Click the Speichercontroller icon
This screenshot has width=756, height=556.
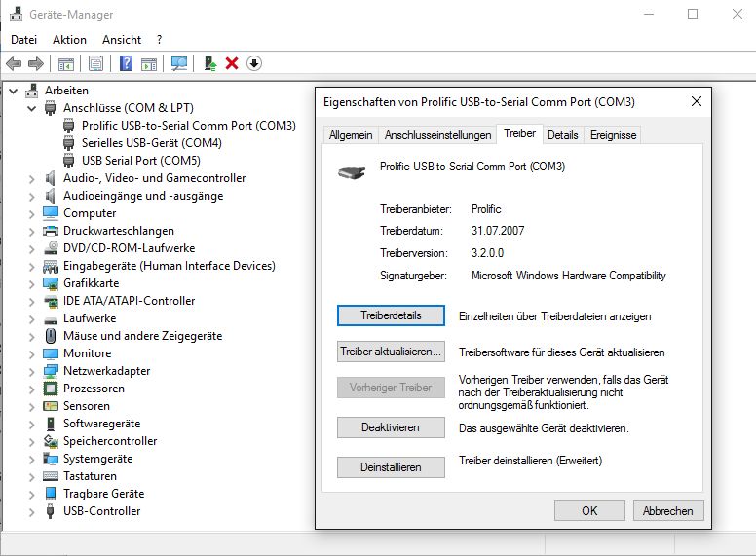click(x=50, y=441)
